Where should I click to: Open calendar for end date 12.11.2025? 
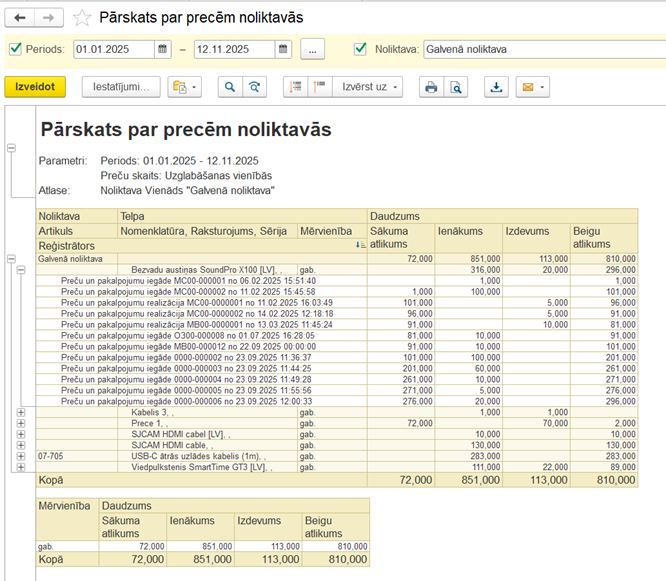pos(283,49)
